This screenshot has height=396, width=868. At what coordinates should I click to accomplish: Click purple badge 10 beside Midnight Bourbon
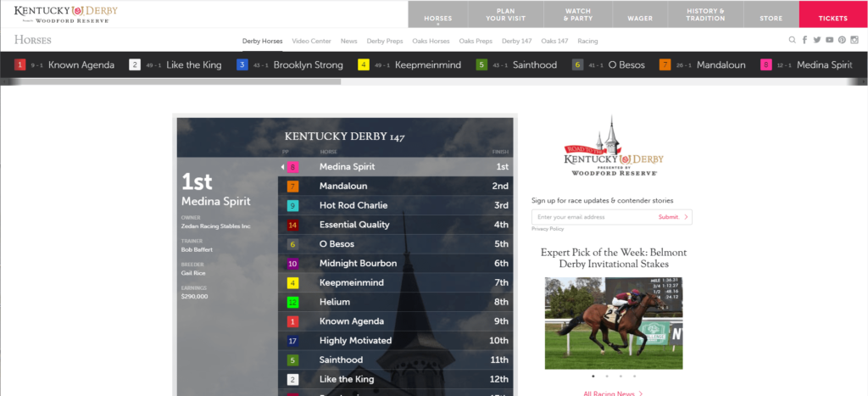tap(292, 264)
